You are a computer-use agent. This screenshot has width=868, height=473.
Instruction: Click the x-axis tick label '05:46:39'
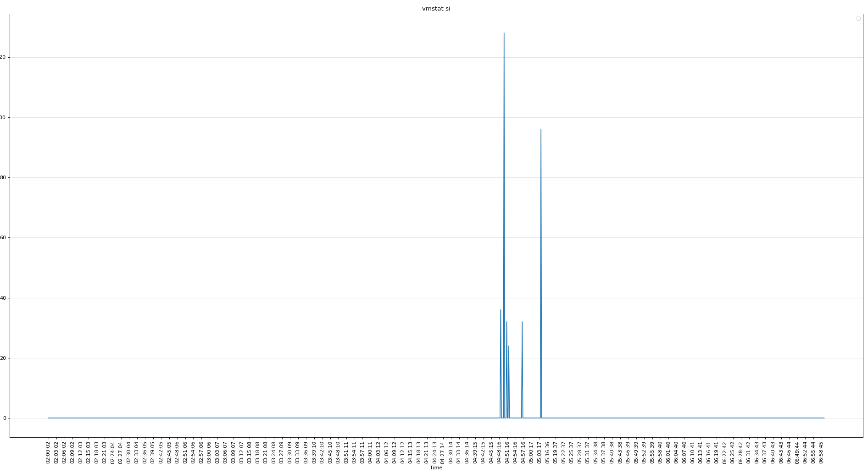[628, 453]
